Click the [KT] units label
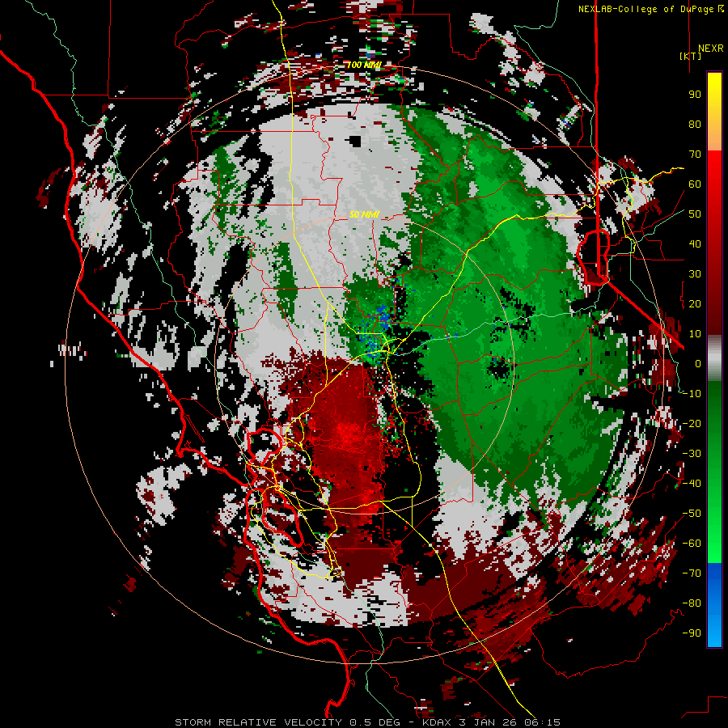Viewport: 728px width, 728px height. pyautogui.click(x=691, y=56)
